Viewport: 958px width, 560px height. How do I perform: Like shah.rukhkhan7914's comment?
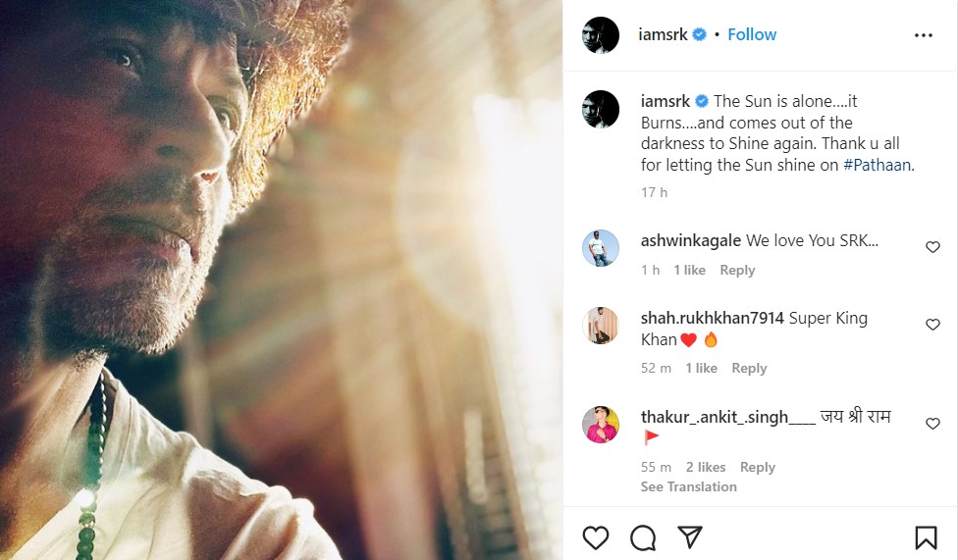[932, 325]
